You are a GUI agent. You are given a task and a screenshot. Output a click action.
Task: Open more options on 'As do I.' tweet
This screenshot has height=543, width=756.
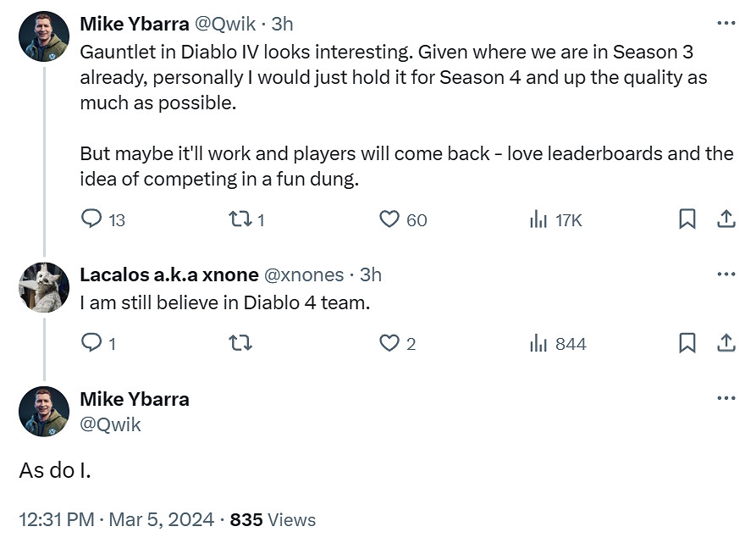click(726, 398)
